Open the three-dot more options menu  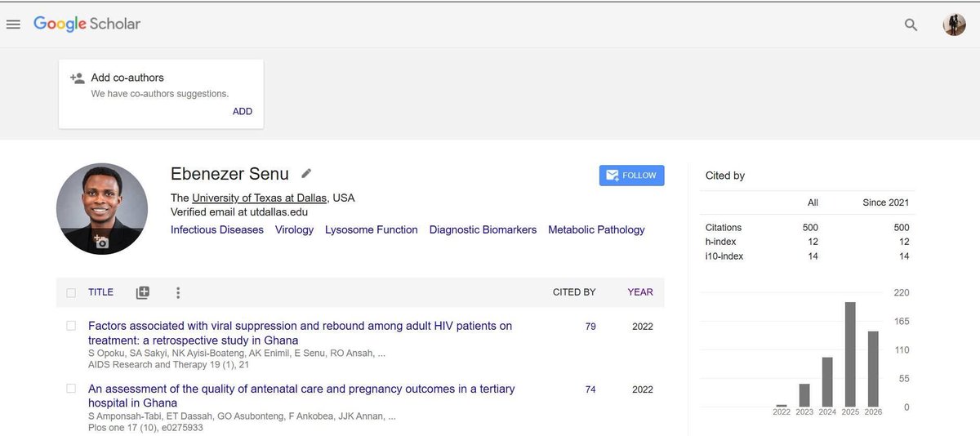(178, 292)
